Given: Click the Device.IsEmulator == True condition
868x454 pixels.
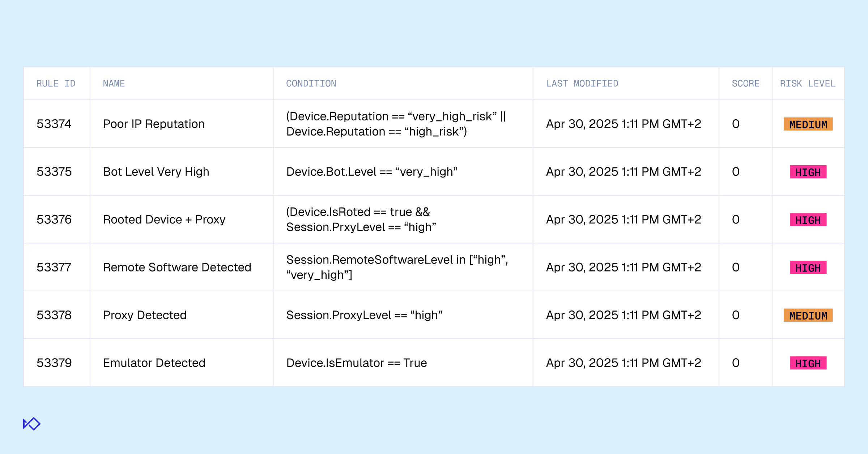Looking at the screenshot, I should tap(356, 363).
